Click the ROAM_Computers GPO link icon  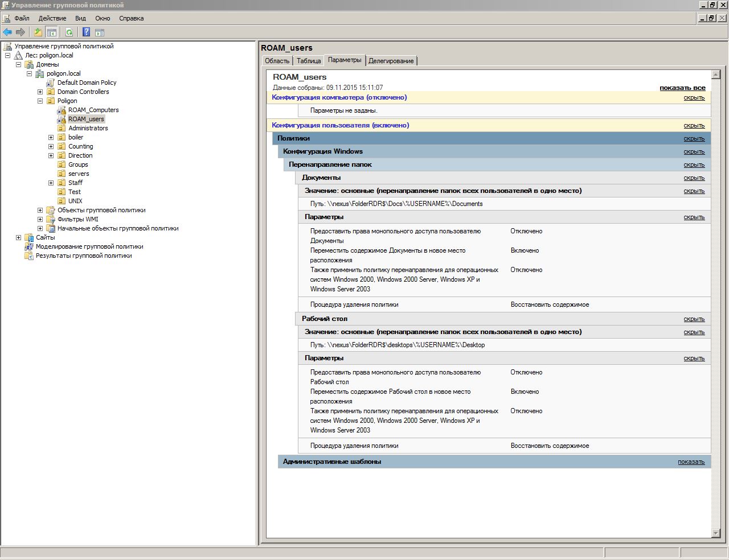[x=62, y=110]
